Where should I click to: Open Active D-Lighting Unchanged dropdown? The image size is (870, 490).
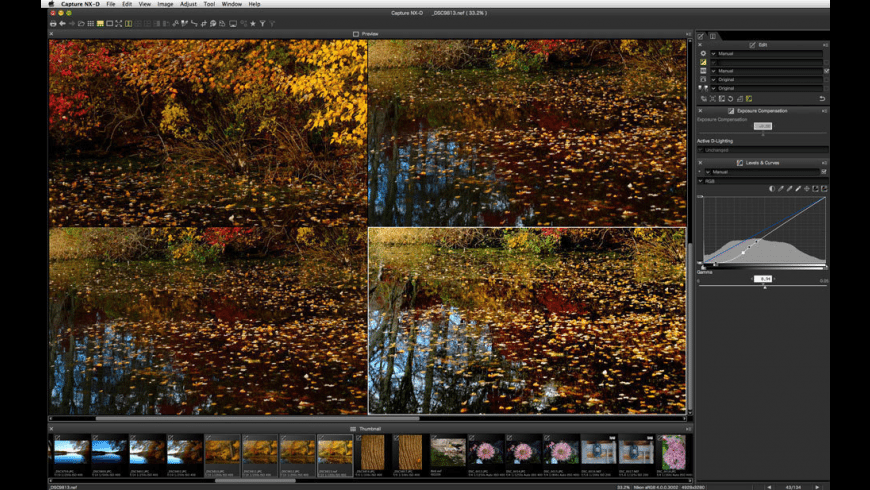(762, 150)
